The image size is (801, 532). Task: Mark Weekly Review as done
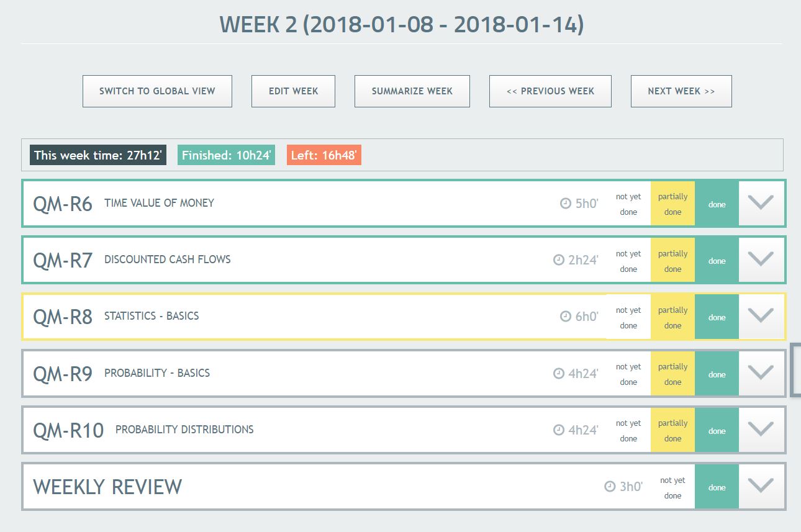[x=717, y=487]
